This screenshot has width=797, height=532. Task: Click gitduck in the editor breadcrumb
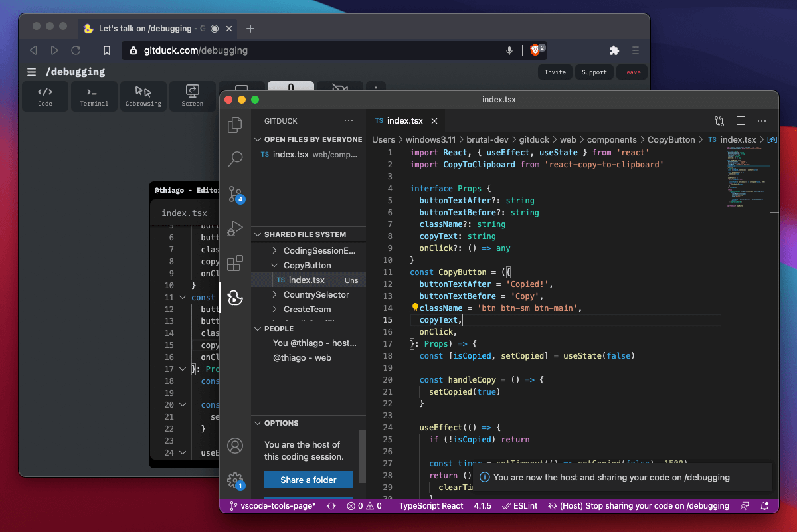(534, 139)
